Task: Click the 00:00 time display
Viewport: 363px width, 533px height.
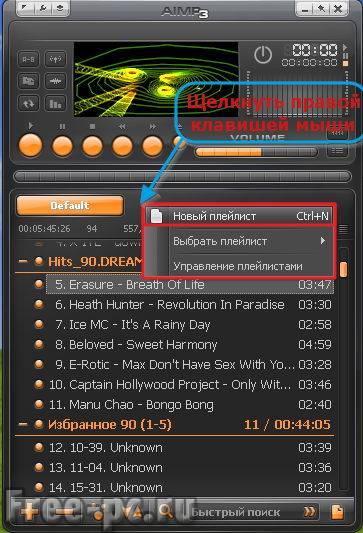Action: coord(315,50)
